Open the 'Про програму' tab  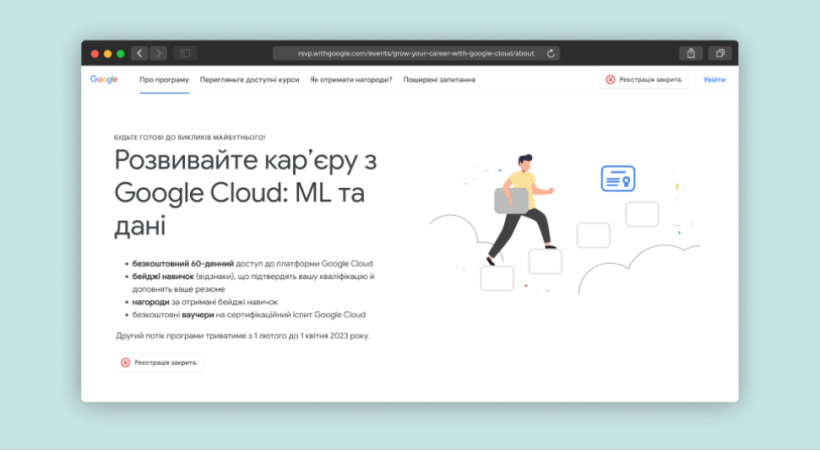164,80
